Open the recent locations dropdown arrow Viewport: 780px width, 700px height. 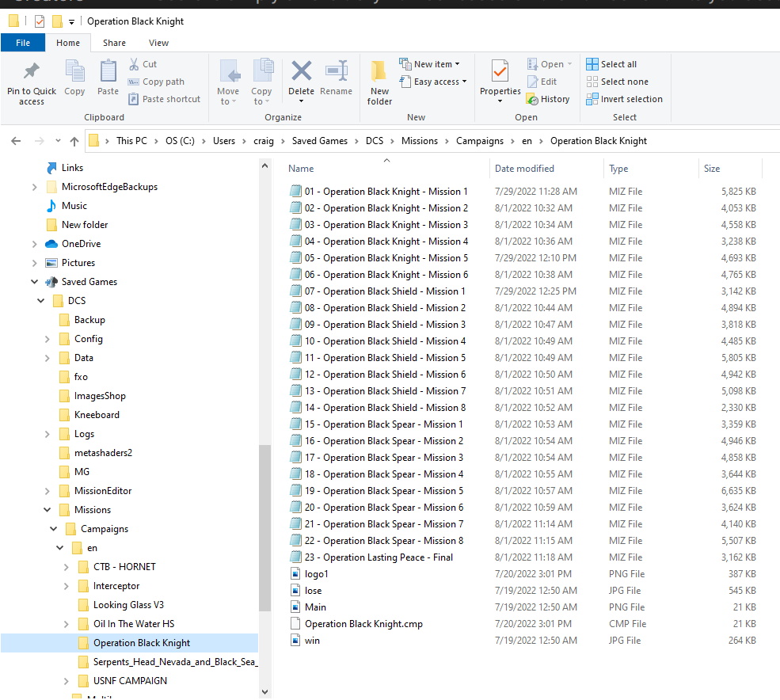[58, 141]
